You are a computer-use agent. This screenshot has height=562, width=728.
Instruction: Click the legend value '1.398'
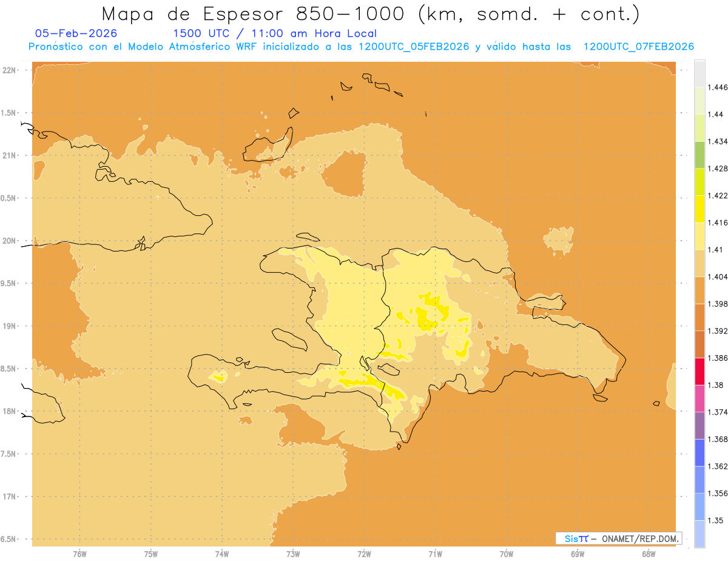pos(718,304)
